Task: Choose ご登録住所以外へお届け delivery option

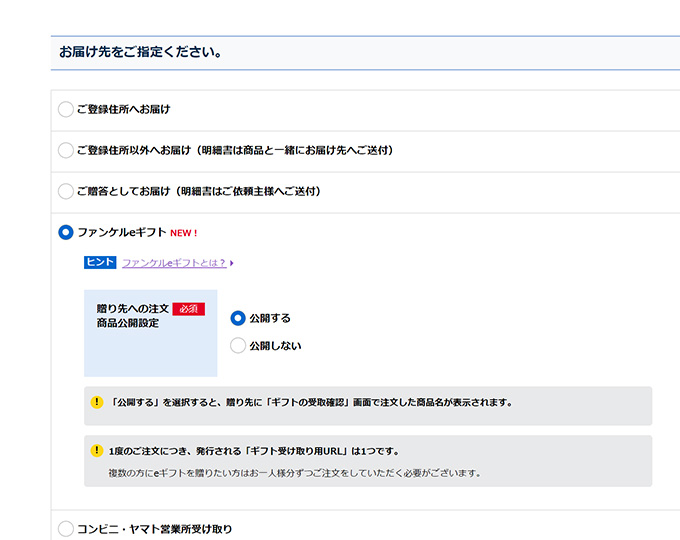Action: [66, 150]
